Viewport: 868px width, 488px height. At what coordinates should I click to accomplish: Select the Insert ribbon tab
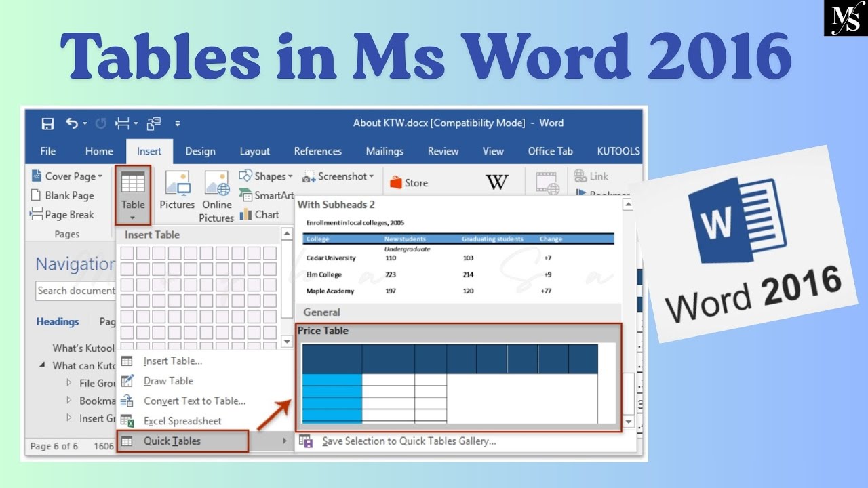[149, 151]
